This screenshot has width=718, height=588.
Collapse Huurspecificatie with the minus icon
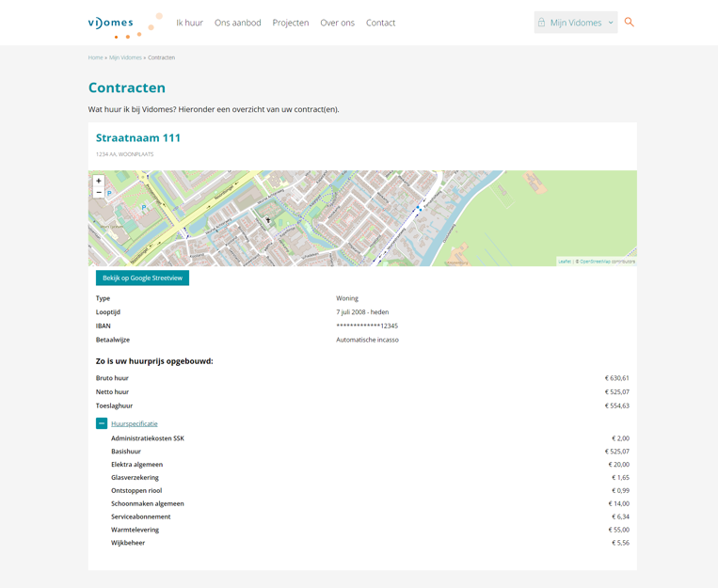click(x=102, y=423)
